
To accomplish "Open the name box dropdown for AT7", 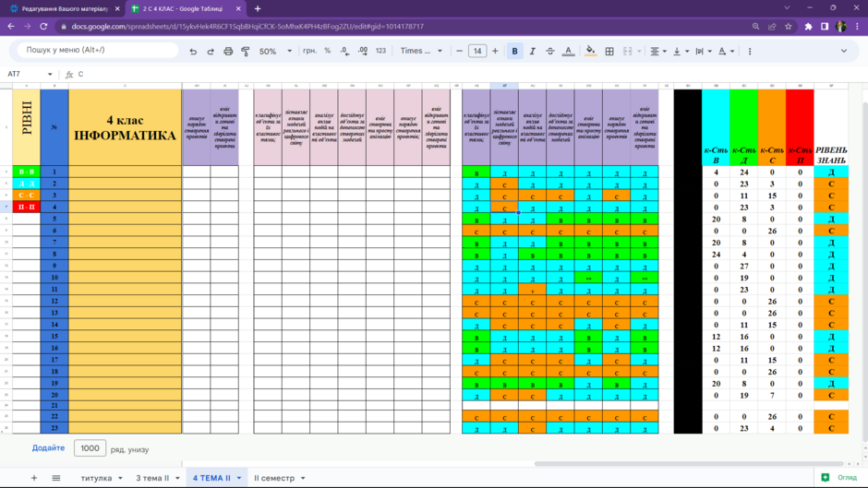I will point(50,74).
